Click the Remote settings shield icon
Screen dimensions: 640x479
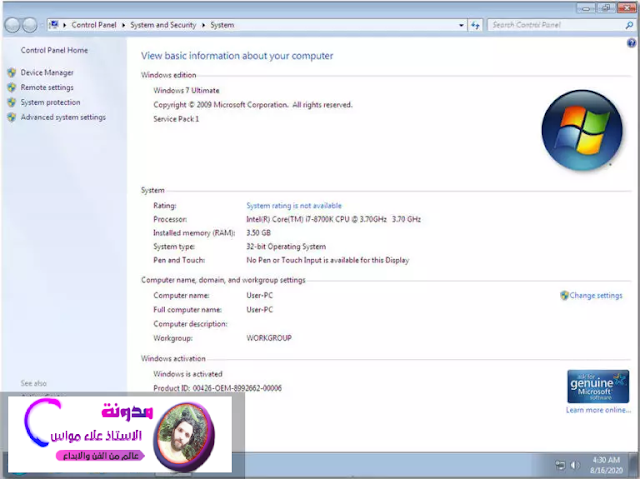pos(12,87)
